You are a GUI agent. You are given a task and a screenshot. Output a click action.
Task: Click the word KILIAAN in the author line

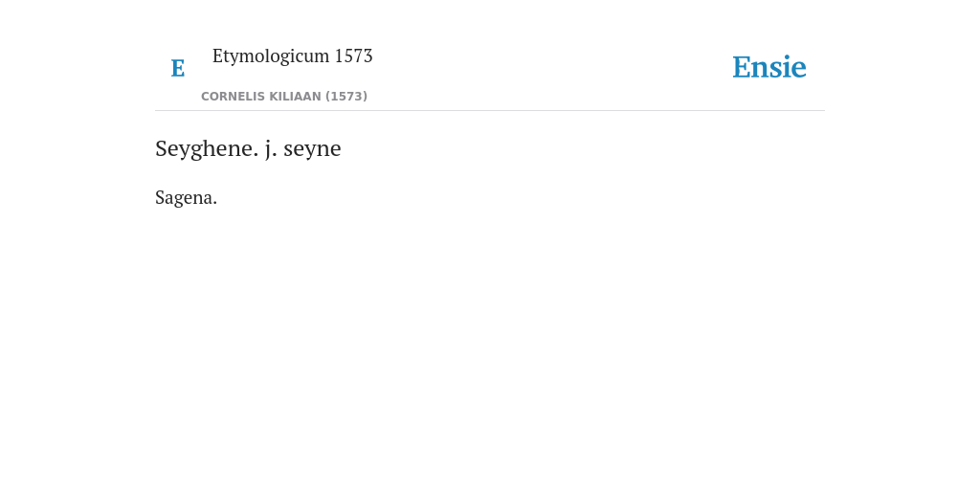pyautogui.click(x=291, y=97)
